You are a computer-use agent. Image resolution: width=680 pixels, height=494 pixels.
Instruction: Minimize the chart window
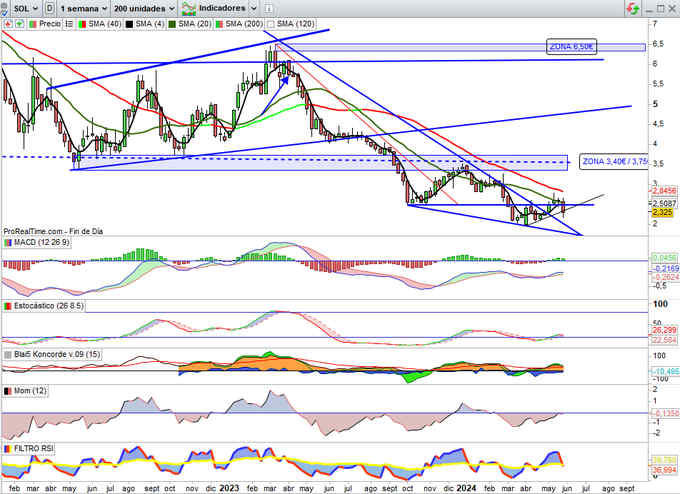point(649,9)
